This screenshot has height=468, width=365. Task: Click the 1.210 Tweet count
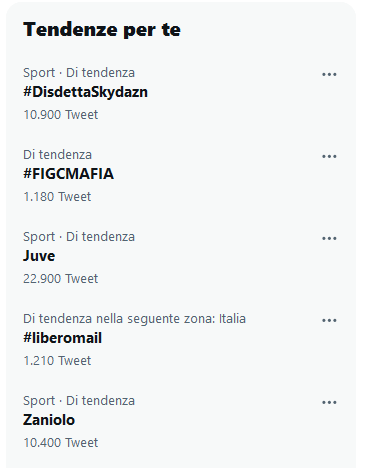coord(57,361)
